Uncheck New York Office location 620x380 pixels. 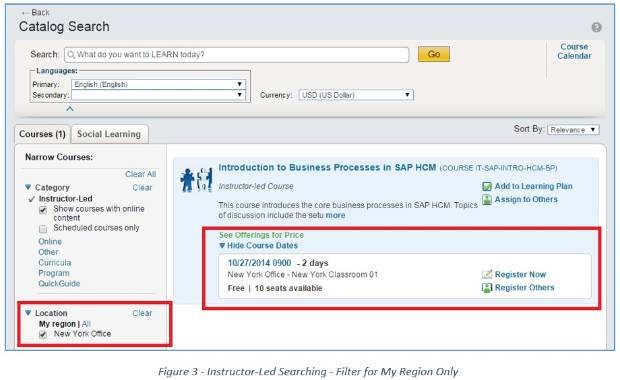[x=43, y=335]
